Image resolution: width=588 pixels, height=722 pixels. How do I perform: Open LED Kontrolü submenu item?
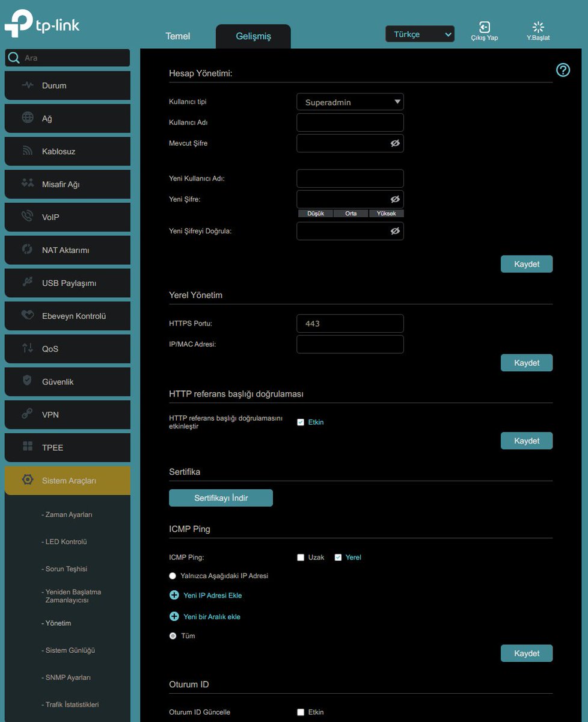point(64,542)
